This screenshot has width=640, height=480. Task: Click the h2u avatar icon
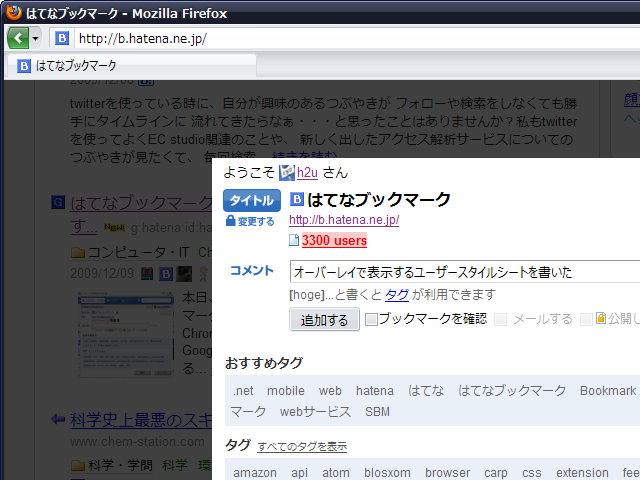tap(287, 173)
